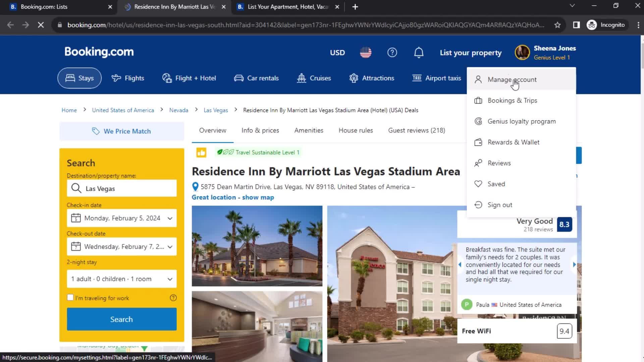Select the Flights tab
644x362 pixels.
128,78
